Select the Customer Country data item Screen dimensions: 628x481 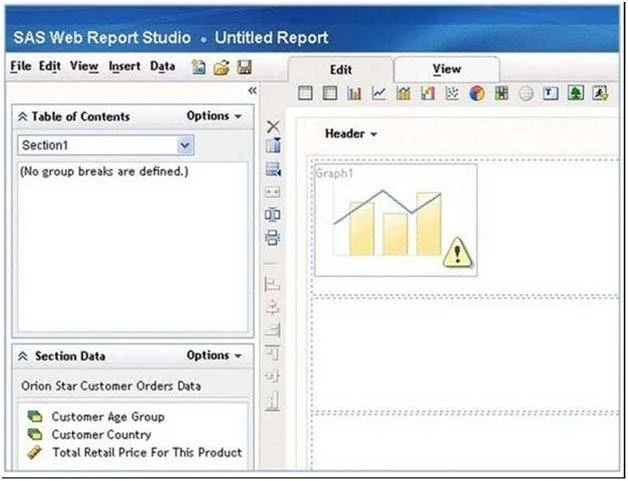(90, 435)
